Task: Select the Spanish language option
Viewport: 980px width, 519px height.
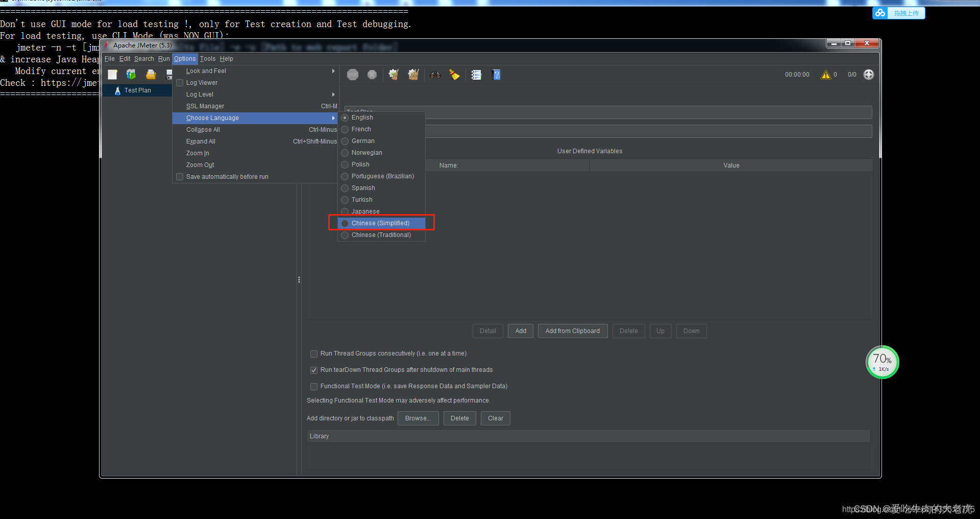Action: click(381, 188)
